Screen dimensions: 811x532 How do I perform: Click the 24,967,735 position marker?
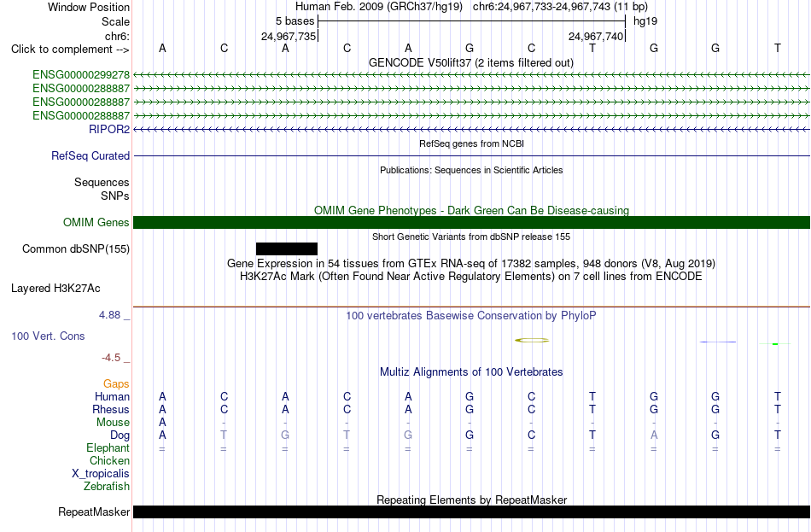pyautogui.click(x=288, y=36)
